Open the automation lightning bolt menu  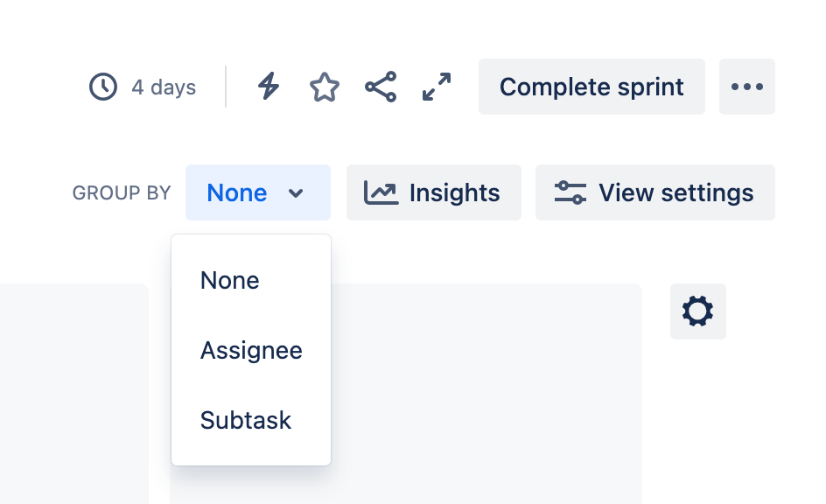coord(269,87)
